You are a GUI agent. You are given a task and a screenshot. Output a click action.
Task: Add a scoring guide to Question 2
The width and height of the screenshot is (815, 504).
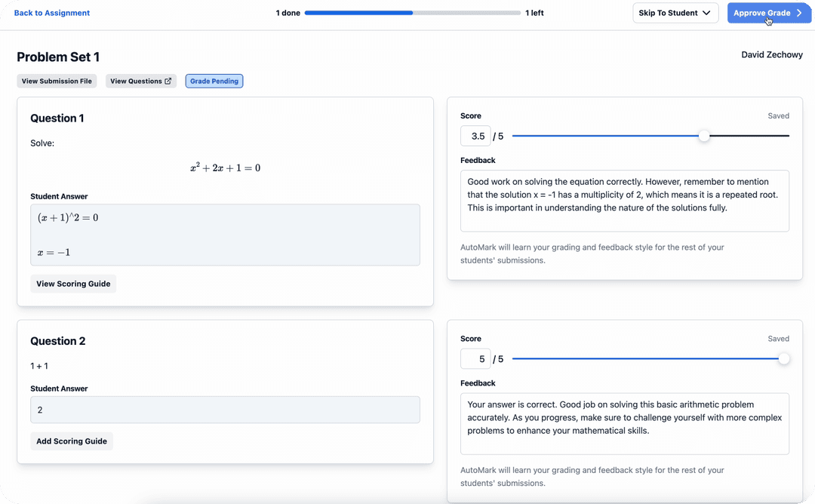72,441
